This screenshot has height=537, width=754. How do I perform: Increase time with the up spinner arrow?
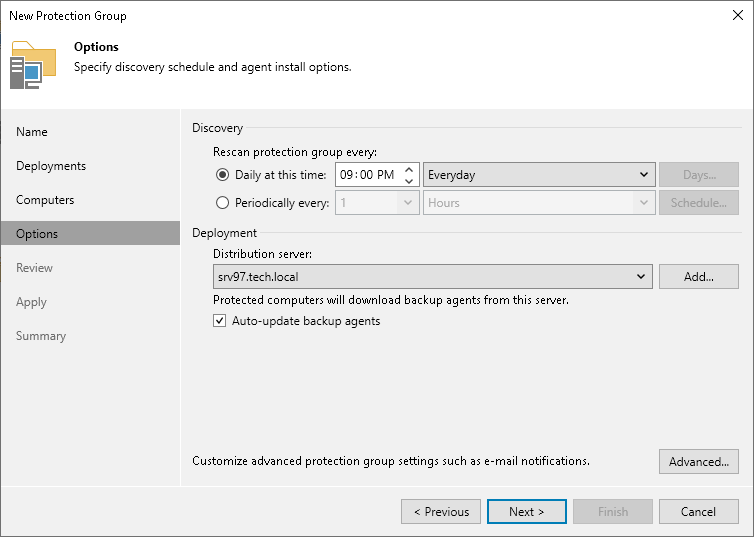(x=409, y=169)
